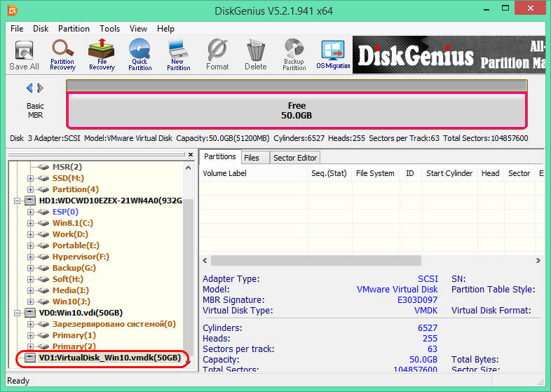Screen dimensions: 551x392
Task: Click the DiskGenius banner advertisement
Action: click(x=449, y=55)
